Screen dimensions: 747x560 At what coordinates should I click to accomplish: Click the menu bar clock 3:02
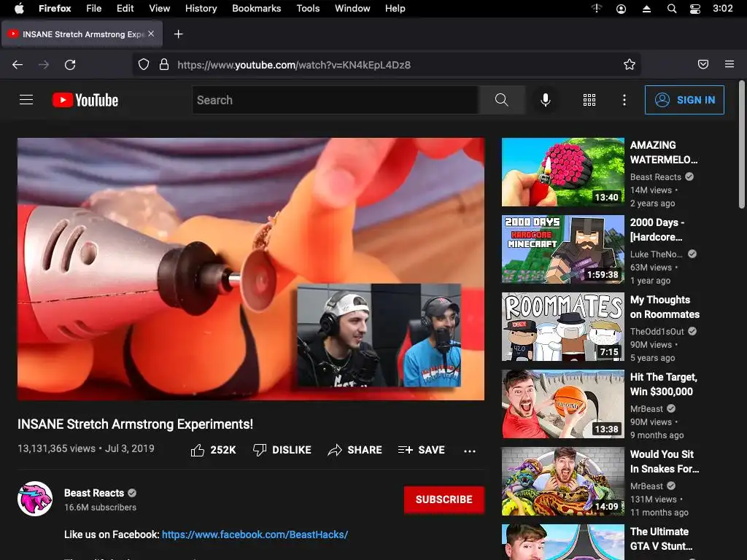tap(722, 9)
